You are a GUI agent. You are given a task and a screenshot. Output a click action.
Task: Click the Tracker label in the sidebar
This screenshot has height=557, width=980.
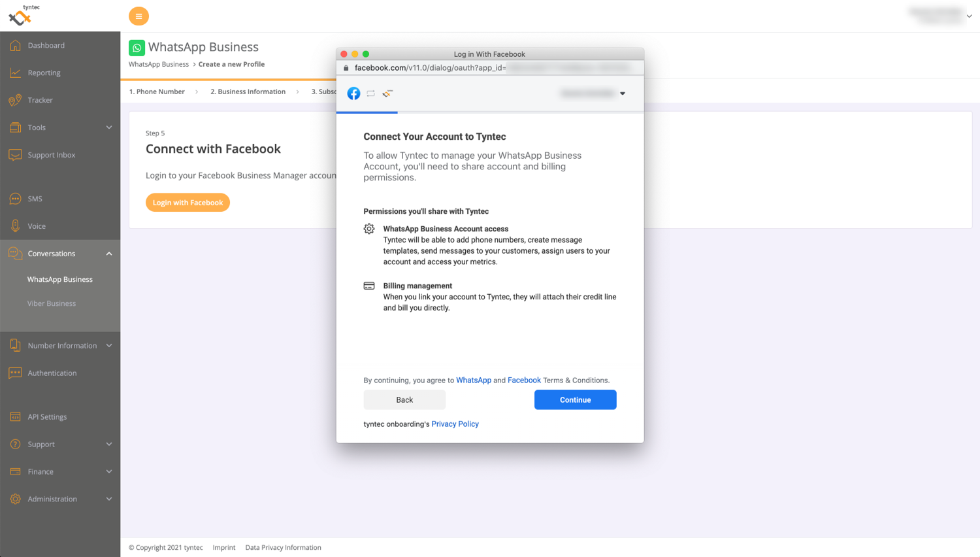click(x=40, y=100)
